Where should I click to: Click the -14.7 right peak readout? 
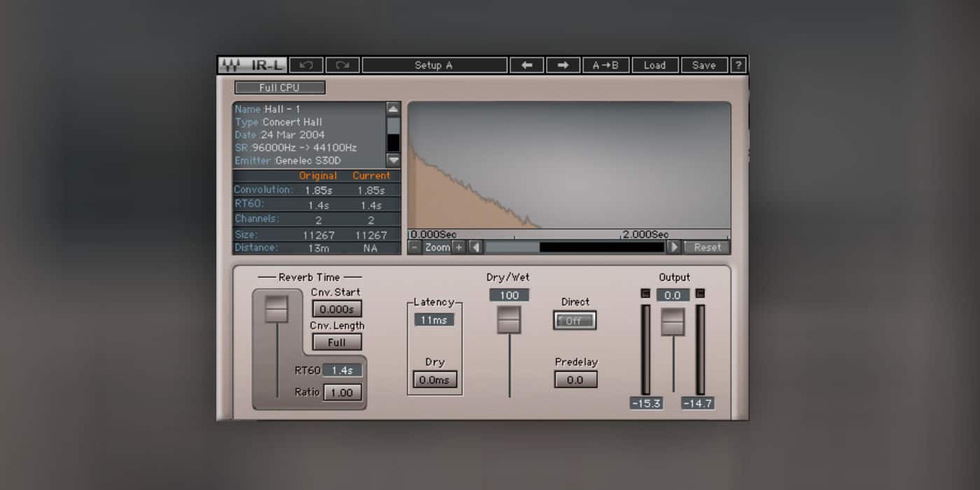tap(697, 404)
